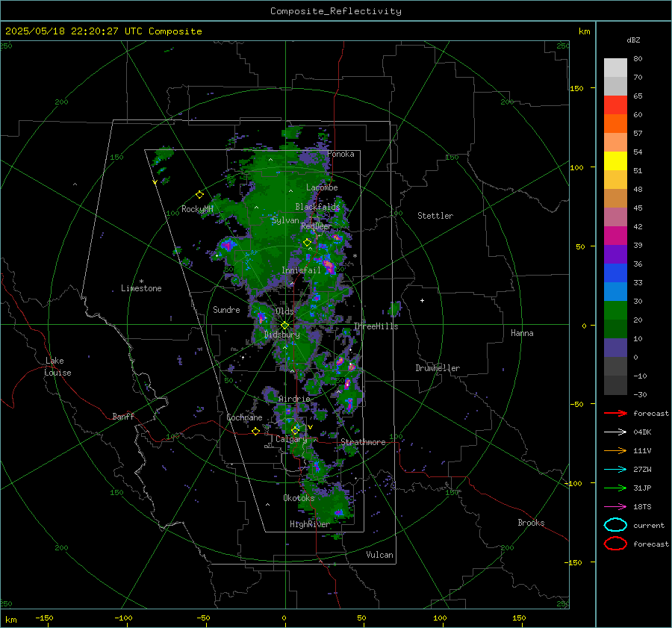
Task: Click the 18TS legend text
Action: tap(642, 507)
